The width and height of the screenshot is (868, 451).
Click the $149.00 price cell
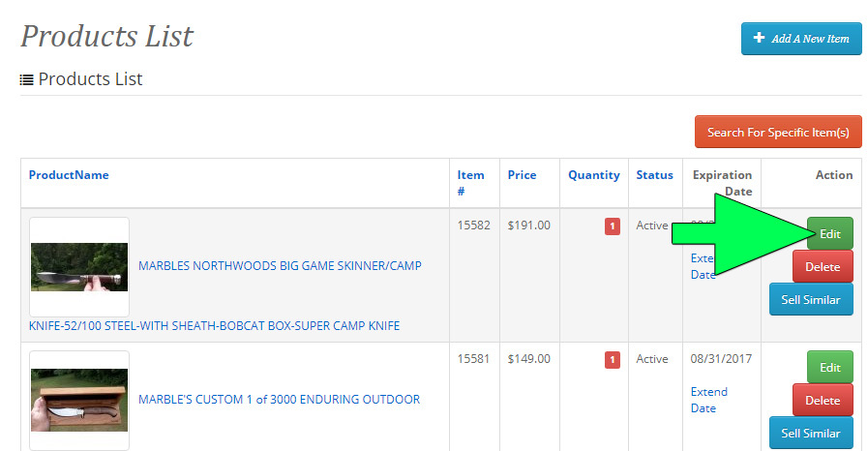(x=528, y=359)
